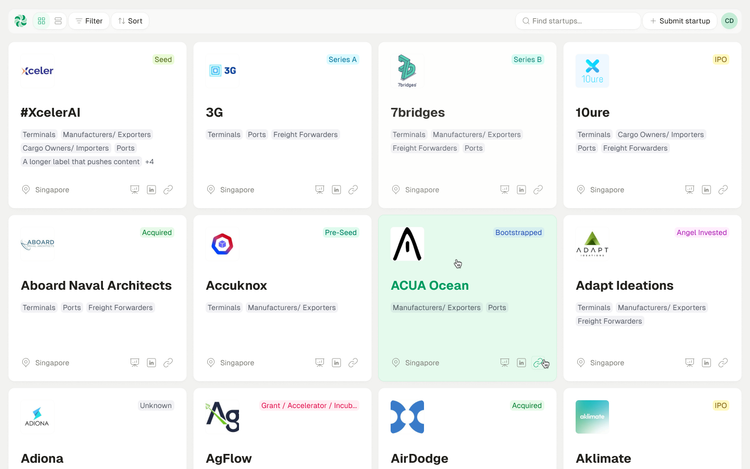
Task: Click the Unknown badge on Adiona
Action: click(155, 405)
